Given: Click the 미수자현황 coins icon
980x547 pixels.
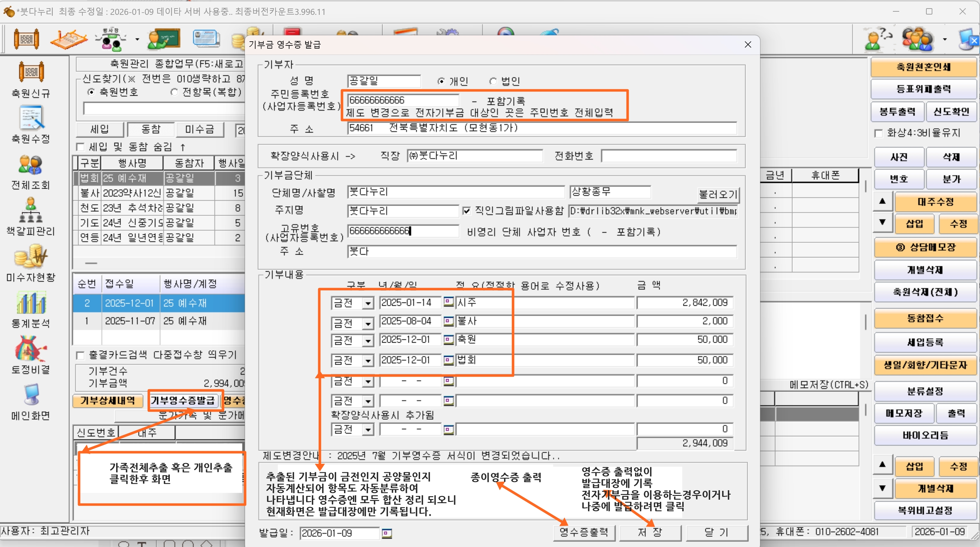Looking at the screenshot, I should click(x=31, y=256).
